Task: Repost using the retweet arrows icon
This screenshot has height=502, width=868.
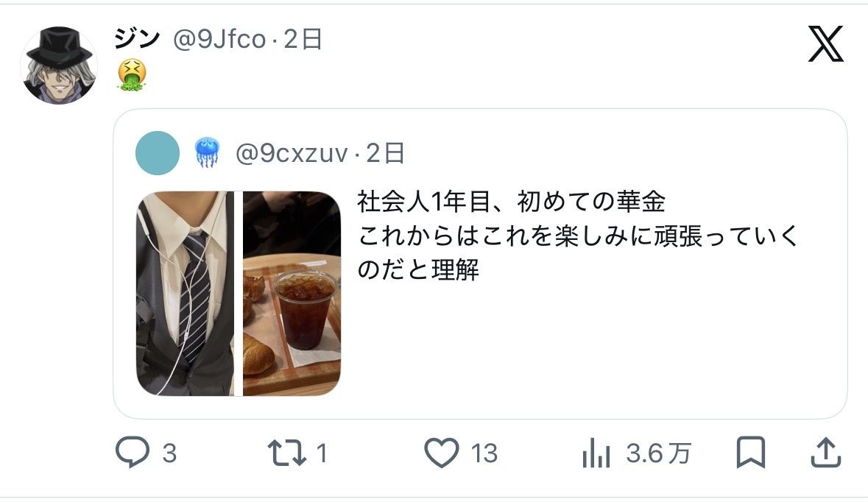Action: tap(286, 453)
